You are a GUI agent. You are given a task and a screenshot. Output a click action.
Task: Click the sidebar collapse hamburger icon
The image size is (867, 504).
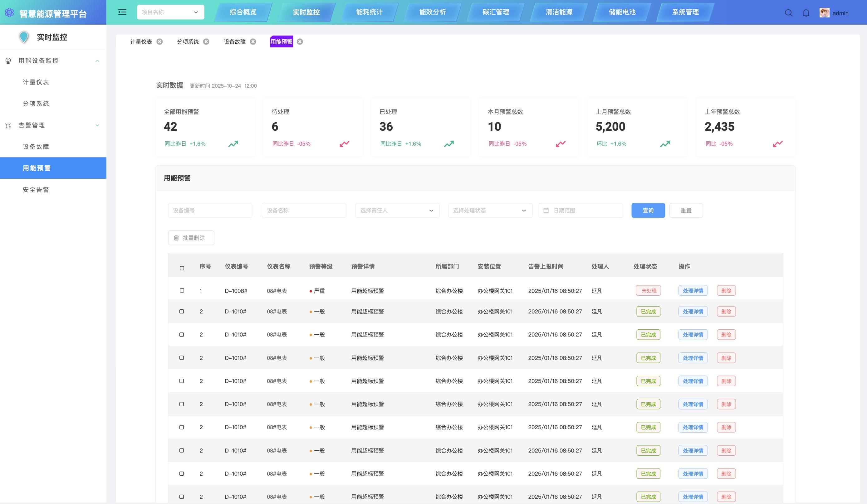coord(122,12)
